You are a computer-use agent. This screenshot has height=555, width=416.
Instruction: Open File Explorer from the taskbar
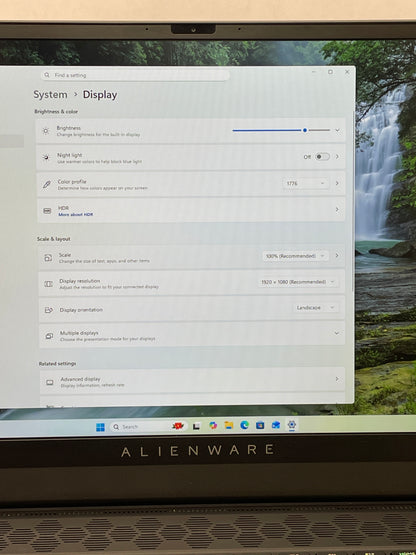[229, 425]
